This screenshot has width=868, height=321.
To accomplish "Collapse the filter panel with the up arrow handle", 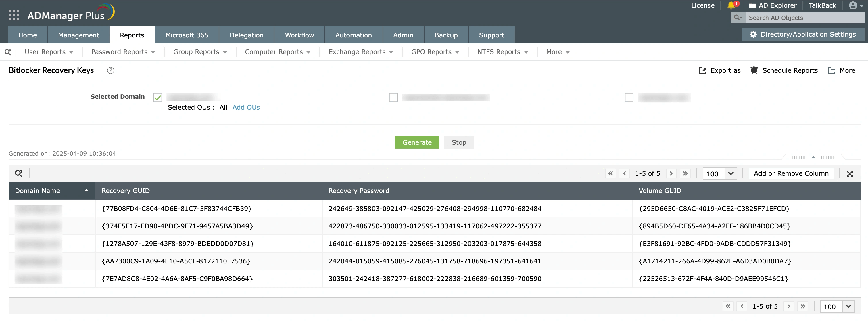I will pyautogui.click(x=813, y=157).
